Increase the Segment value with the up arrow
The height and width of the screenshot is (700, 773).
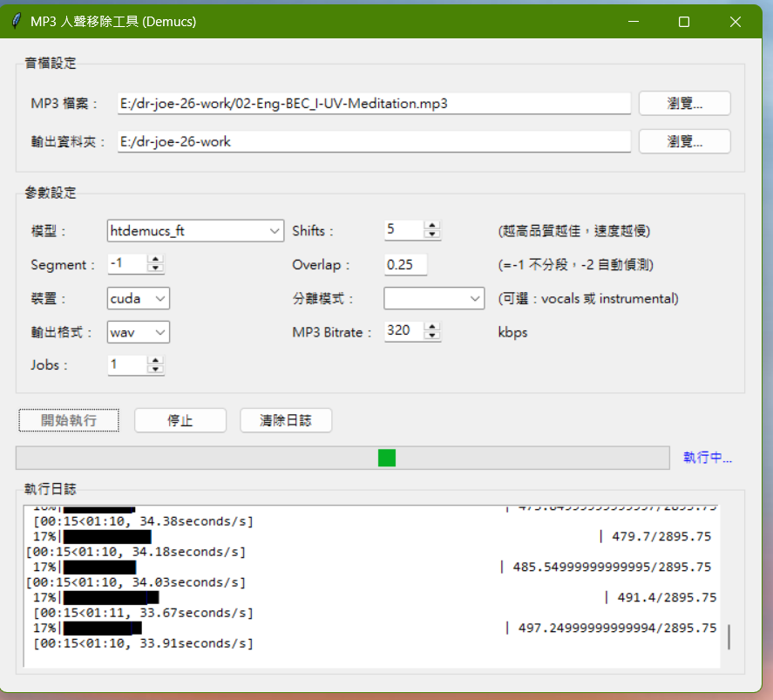click(x=157, y=259)
